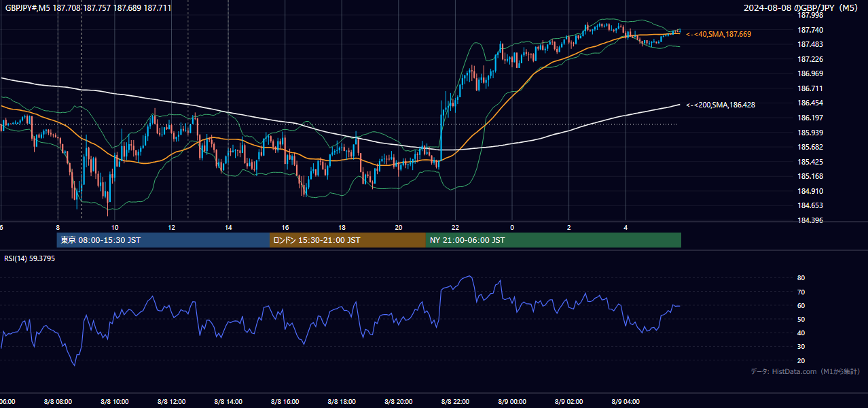The width and height of the screenshot is (868, 408).
Task: Click the NY 21:00-06:00 JST session bar
Action: coord(554,240)
